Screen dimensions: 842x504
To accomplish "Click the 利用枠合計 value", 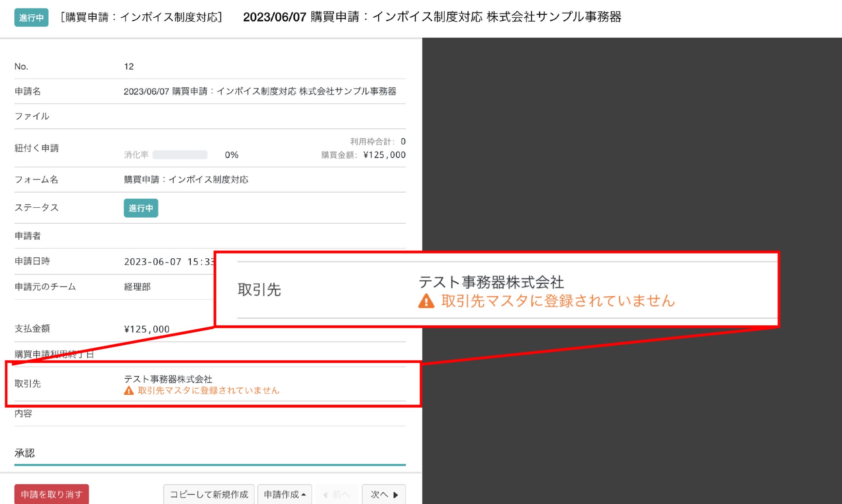I will click(x=403, y=142).
